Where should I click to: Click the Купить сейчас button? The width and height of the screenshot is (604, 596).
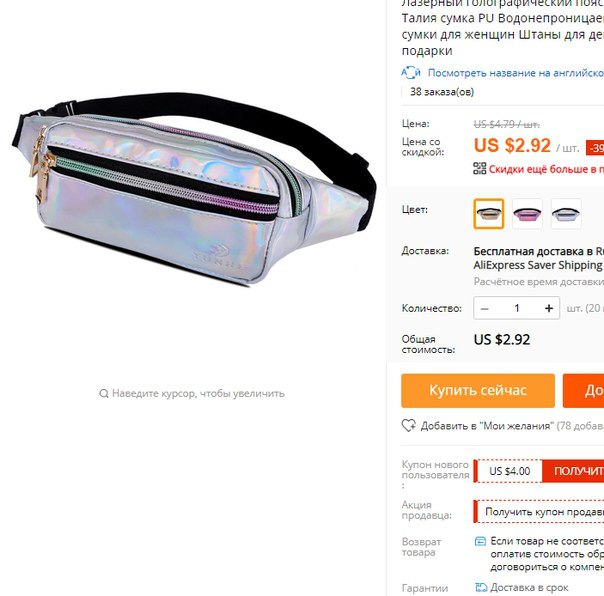(x=478, y=391)
